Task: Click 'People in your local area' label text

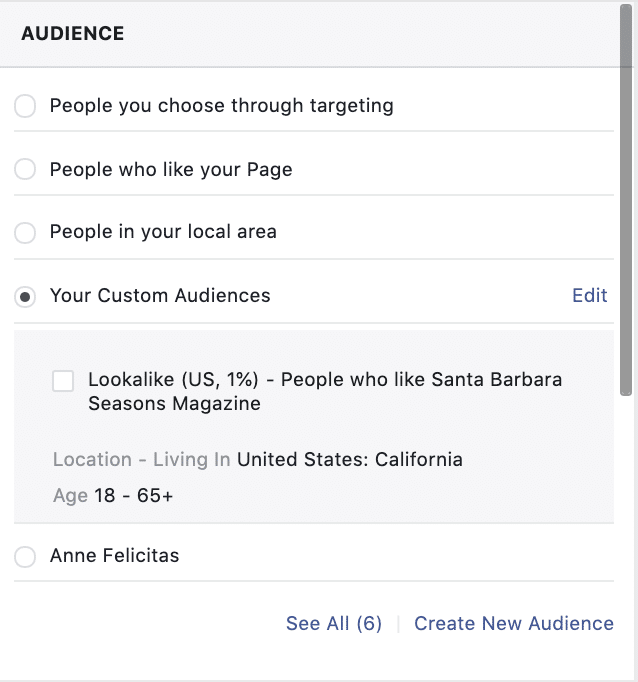Action: 163,232
